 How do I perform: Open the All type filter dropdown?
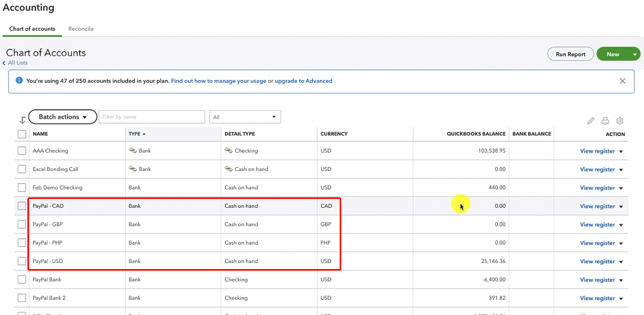[x=245, y=117]
